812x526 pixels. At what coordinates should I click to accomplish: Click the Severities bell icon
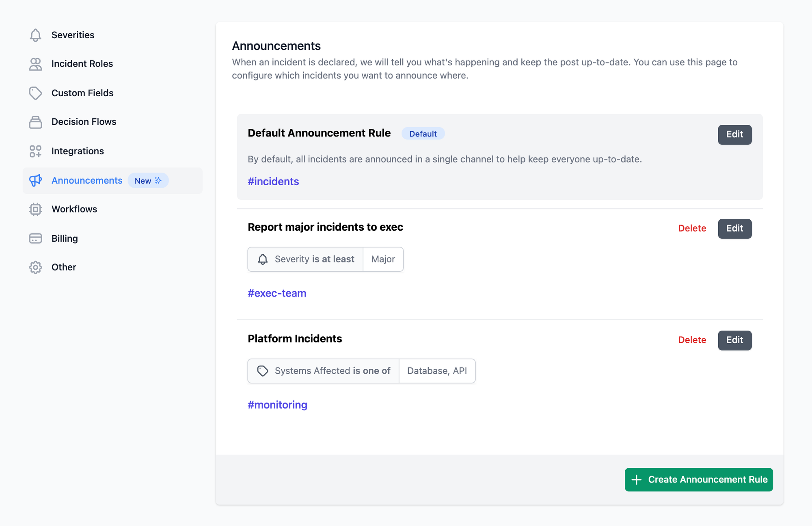(35, 35)
